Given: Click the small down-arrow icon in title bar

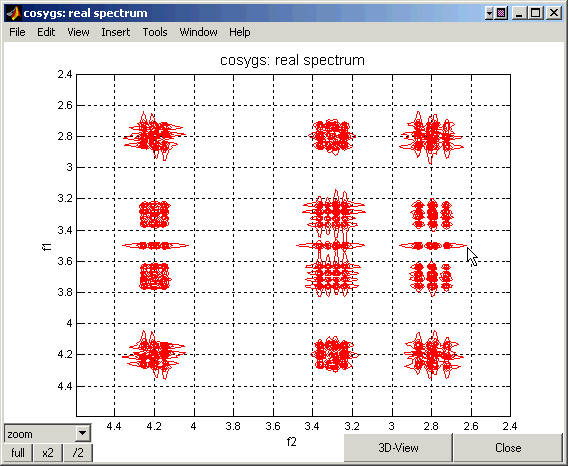Looking at the screenshot, I should pyautogui.click(x=489, y=13).
